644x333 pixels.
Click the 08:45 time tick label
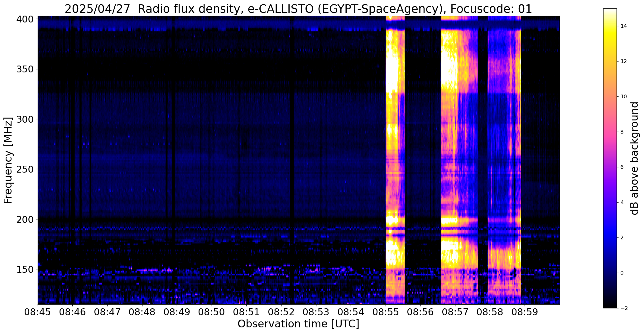point(38,312)
